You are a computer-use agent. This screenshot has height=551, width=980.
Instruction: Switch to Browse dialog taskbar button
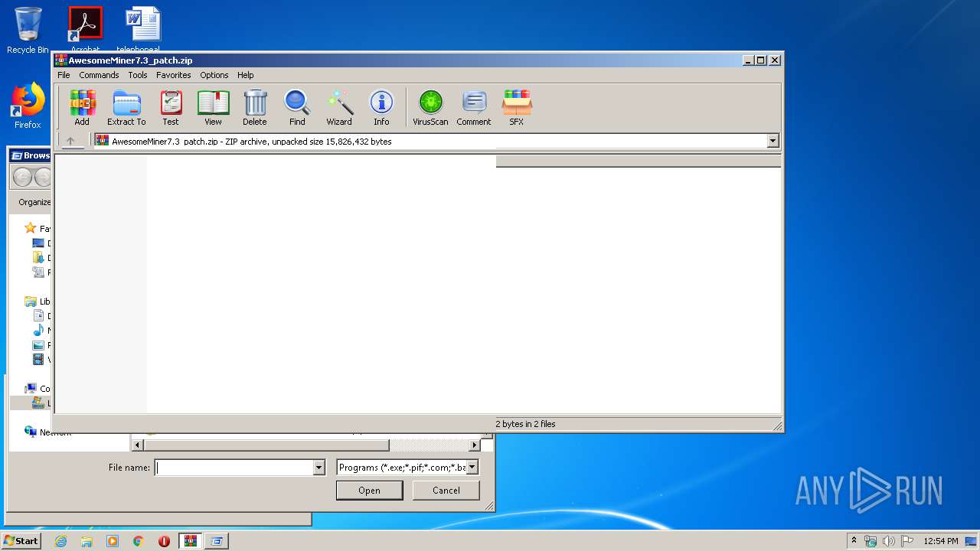[x=217, y=541]
